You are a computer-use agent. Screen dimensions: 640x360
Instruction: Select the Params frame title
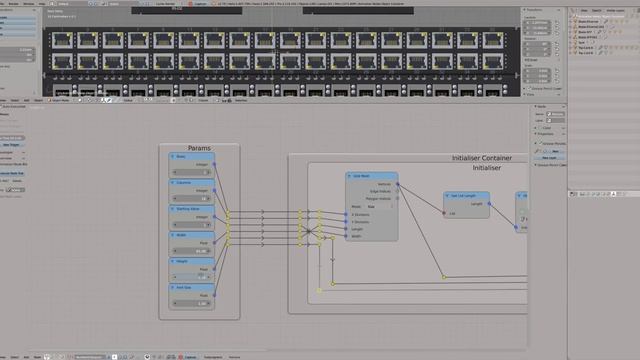click(x=199, y=148)
